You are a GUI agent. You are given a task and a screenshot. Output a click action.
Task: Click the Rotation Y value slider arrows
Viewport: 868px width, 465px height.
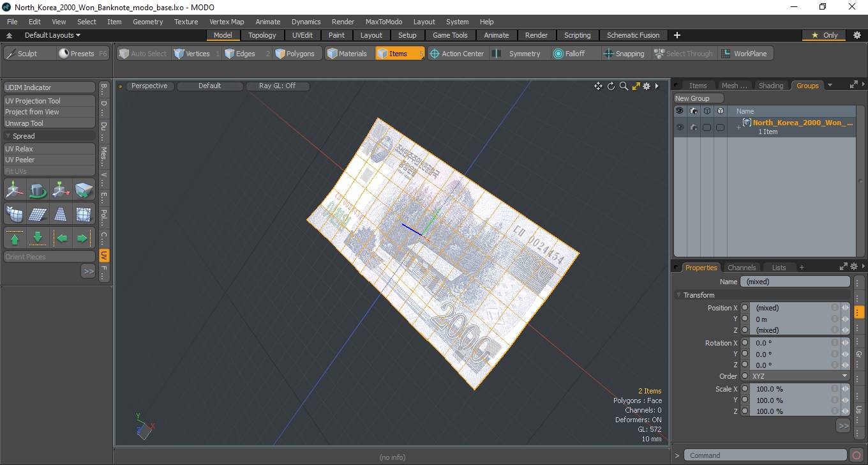point(846,354)
